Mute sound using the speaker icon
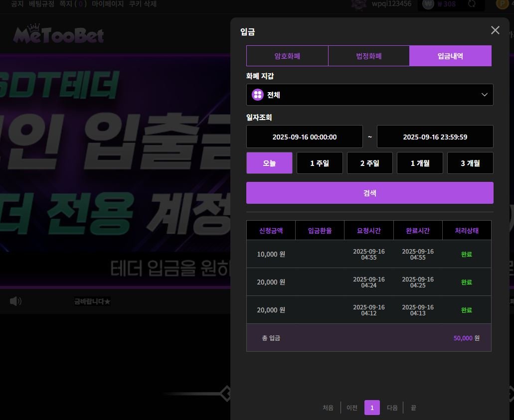 [x=15, y=301]
